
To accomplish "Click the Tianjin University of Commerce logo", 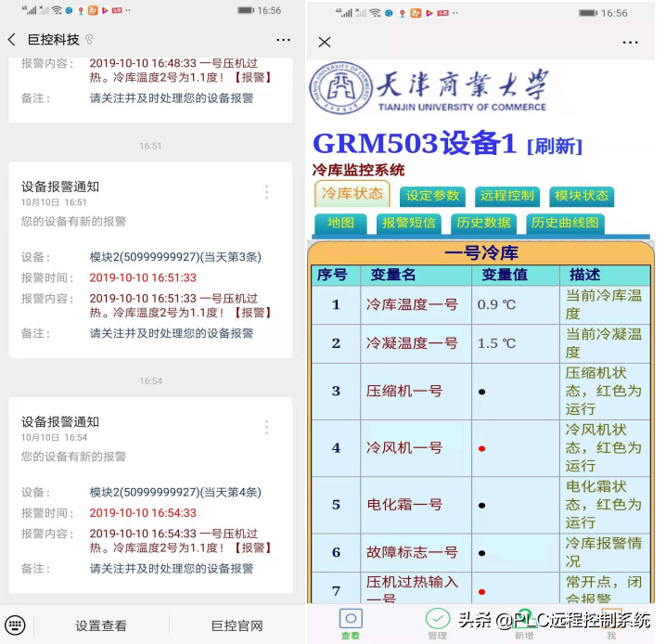I will (x=341, y=88).
